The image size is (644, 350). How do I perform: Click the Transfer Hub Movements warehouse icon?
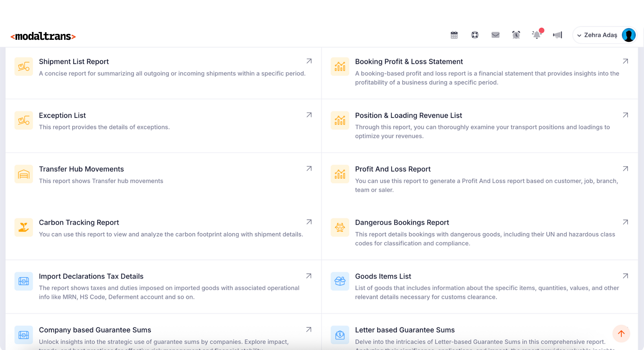point(23,174)
